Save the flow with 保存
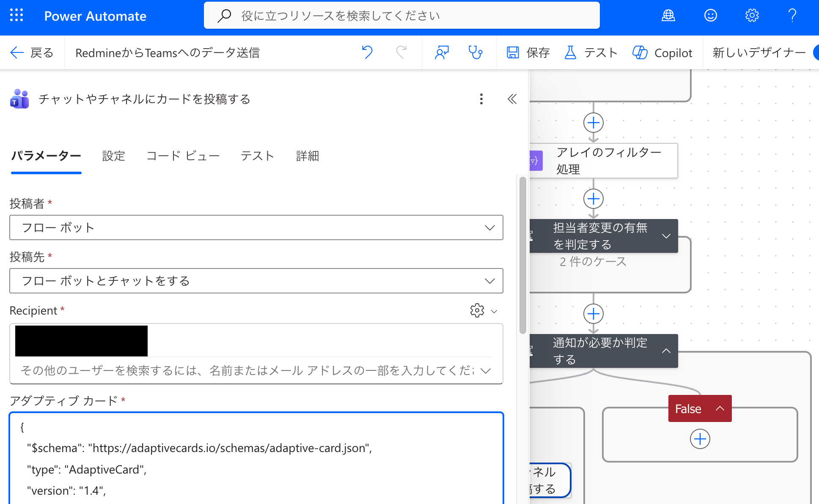 tap(528, 53)
